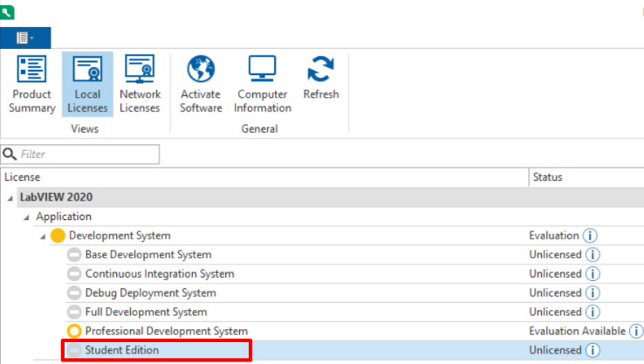This screenshot has width=644, height=364.
Task: Select Full Development System license
Action: pyautogui.click(x=146, y=312)
